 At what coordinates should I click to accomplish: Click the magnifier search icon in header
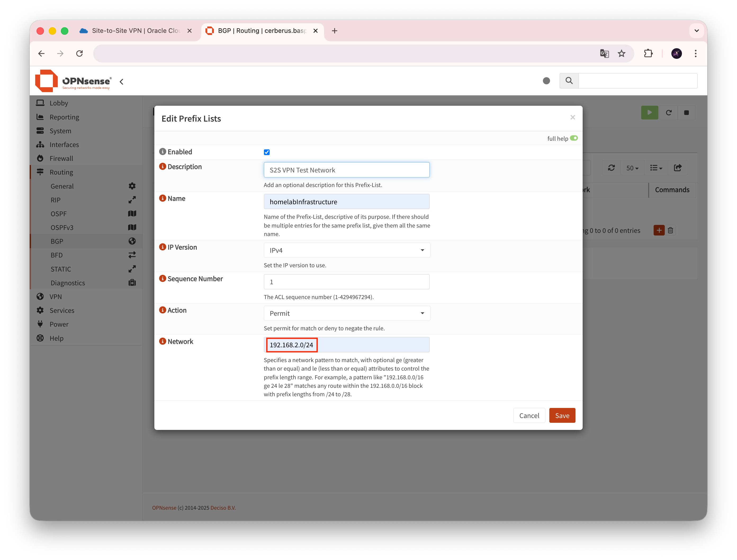coord(569,81)
